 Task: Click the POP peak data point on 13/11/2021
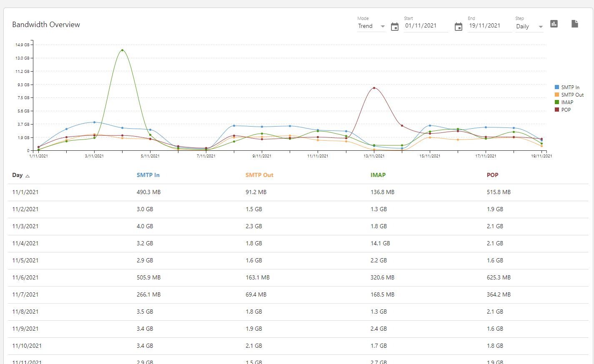pos(374,88)
